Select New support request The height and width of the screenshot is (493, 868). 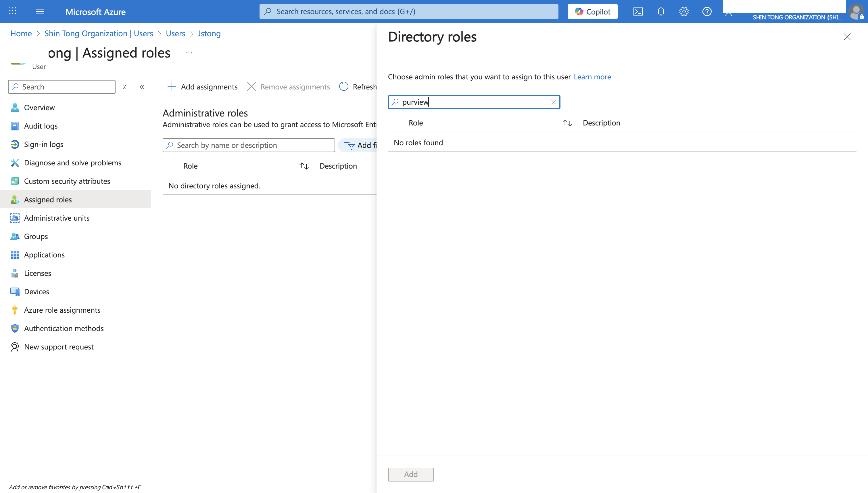[x=59, y=346]
